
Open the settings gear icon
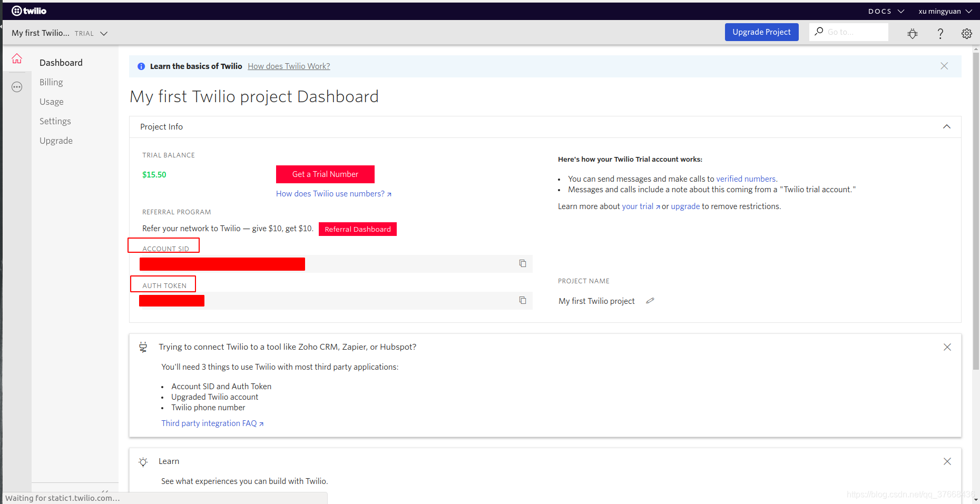967,34
